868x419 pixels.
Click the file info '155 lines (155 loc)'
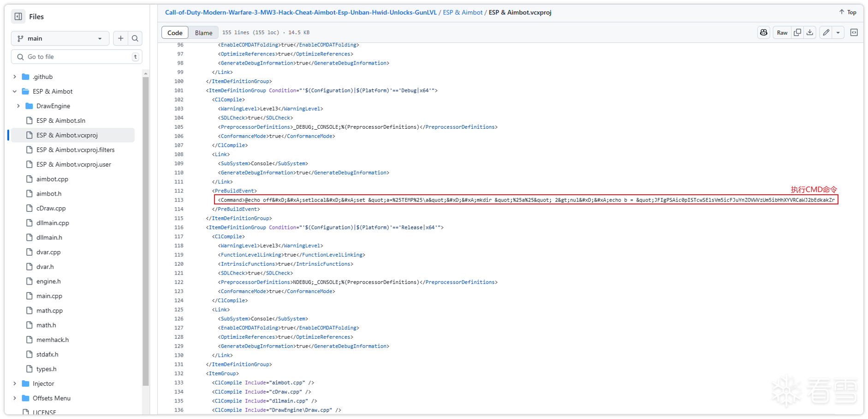(x=251, y=32)
